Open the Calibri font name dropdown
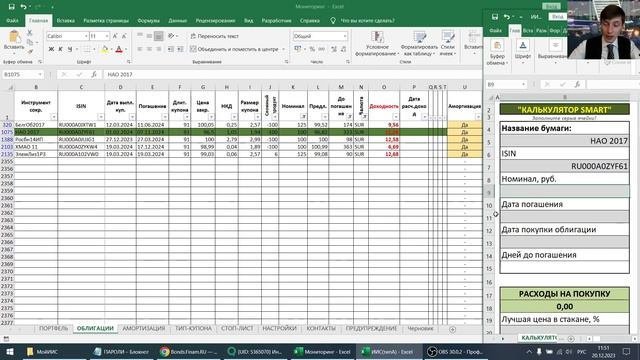 pyautogui.click(x=86, y=36)
